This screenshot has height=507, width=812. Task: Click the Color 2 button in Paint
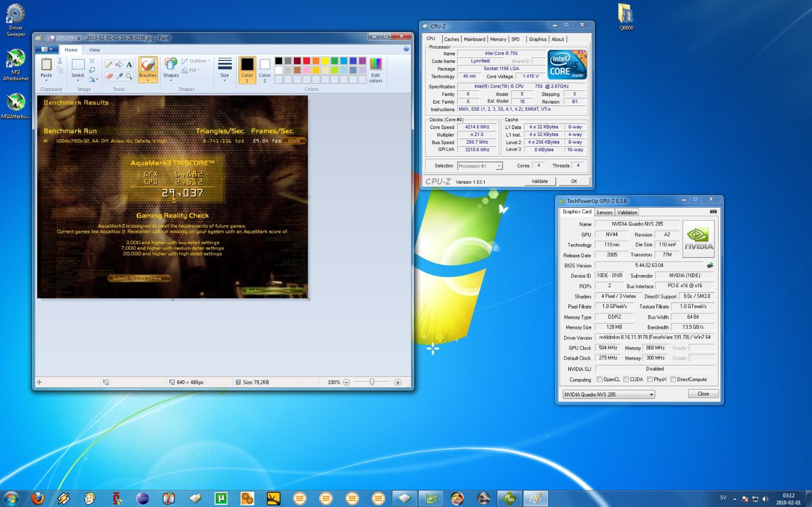pos(265,70)
